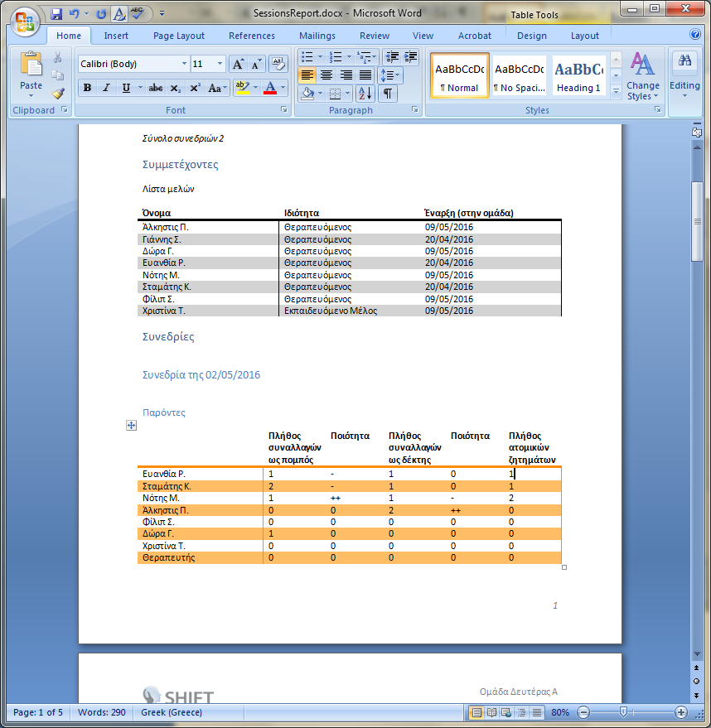Justify the paragraph text
The height and width of the screenshot is (728, 711).
tap(365, 75)
